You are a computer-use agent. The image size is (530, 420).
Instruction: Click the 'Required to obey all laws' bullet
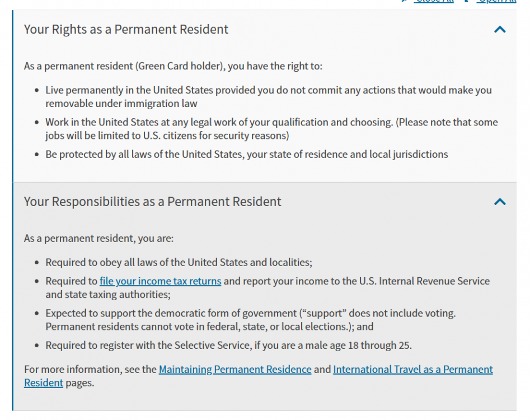point(179,262)
